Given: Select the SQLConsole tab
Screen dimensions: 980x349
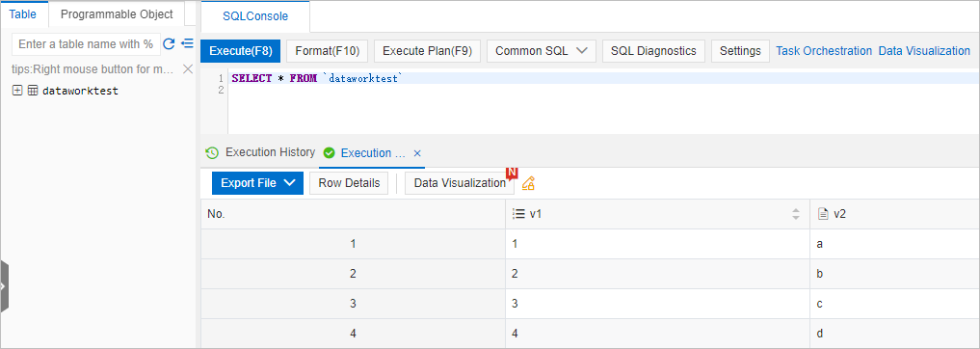Looking at the screenshot, I should (x=255, y=16).
